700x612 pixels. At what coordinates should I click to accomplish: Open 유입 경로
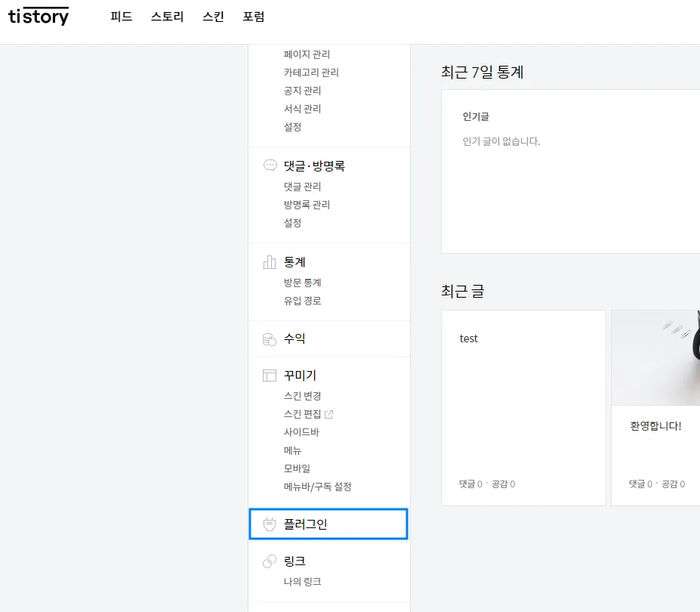pyautogui.click(x=302, y=301)
